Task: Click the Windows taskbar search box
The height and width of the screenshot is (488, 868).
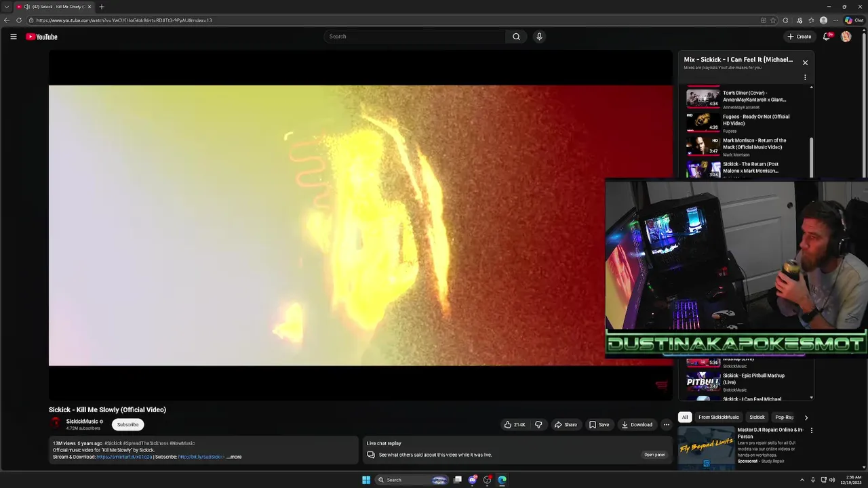Action: click(x=412, y=480)
